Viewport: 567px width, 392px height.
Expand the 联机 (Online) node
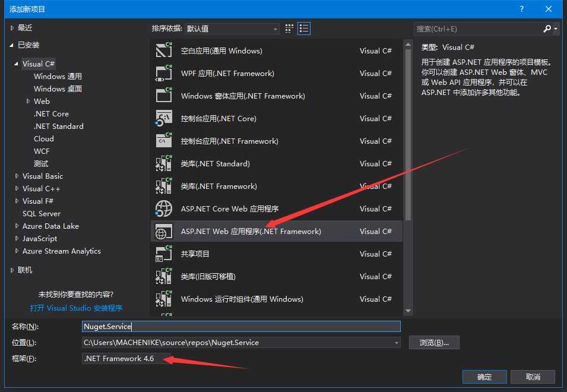coord(12,270)
